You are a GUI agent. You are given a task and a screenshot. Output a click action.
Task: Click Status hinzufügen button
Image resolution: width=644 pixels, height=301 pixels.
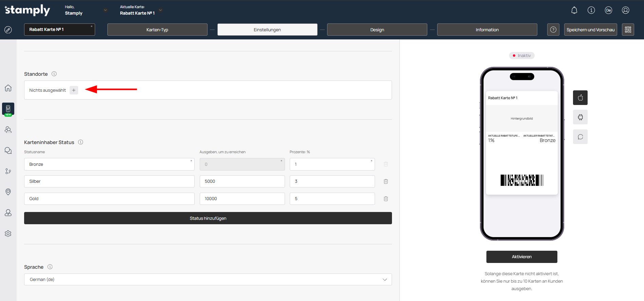(208, 218)
